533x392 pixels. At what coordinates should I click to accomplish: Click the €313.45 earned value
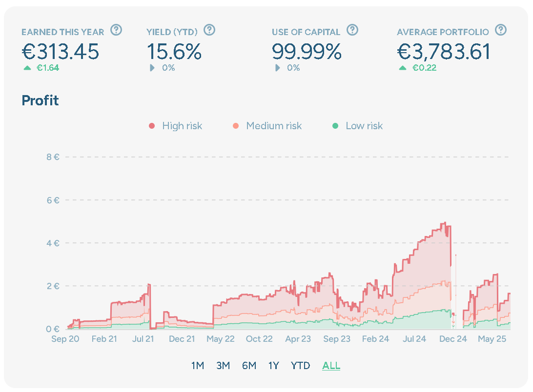pyautogui.click(x=61, y=52)
